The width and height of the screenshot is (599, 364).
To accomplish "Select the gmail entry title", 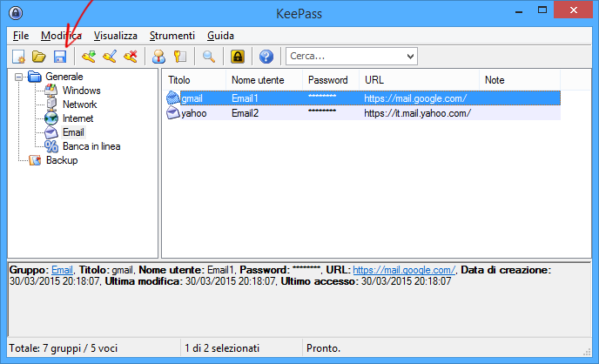I will [192, 98].
